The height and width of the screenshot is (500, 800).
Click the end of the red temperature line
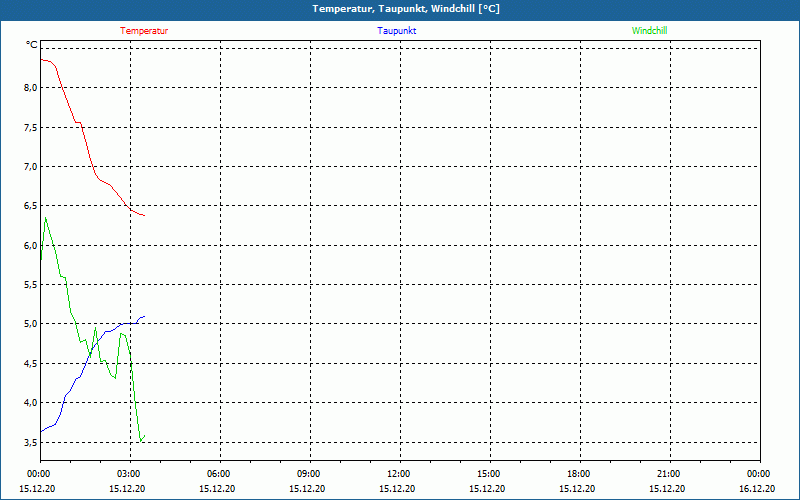click(144, 215)
